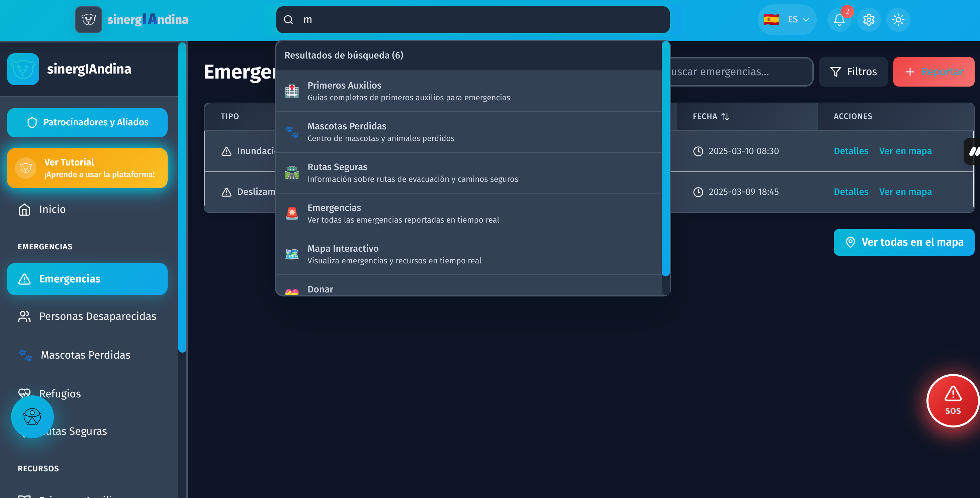Click Ver en mapa for 2025-03-09 row

pos(905,192)
